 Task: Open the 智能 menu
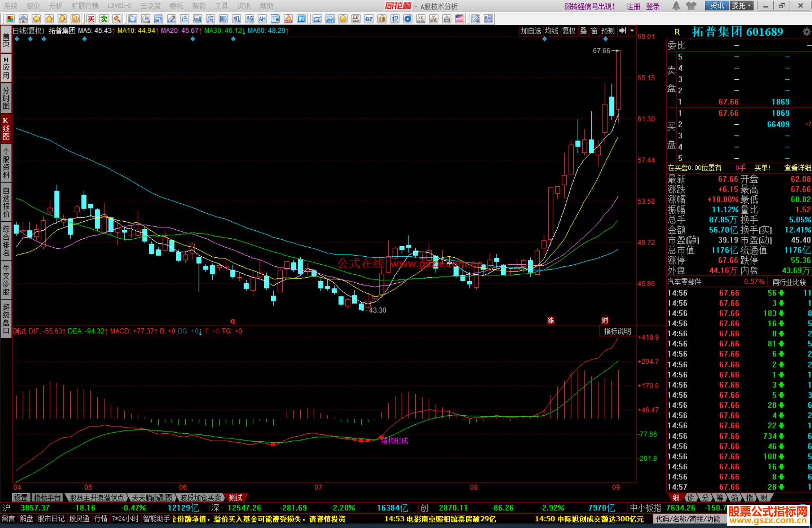198,6
